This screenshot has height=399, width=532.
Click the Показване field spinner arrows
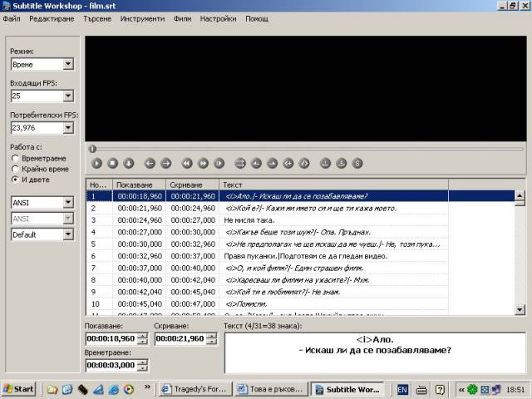(144, 338)
